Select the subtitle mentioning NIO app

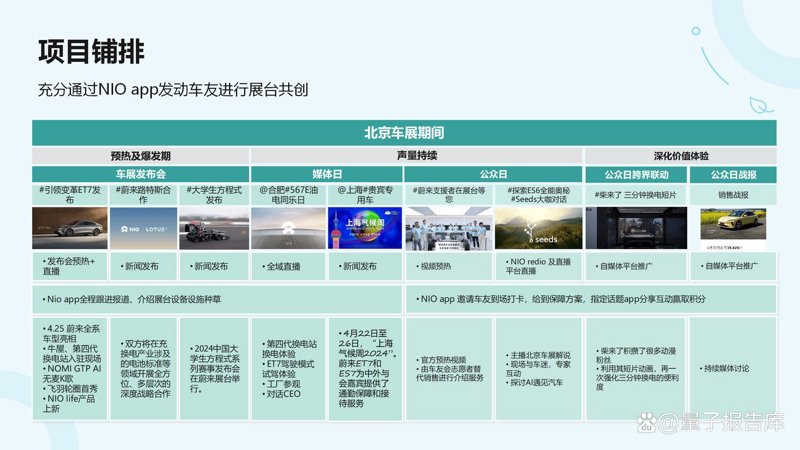tap(173, 90)
